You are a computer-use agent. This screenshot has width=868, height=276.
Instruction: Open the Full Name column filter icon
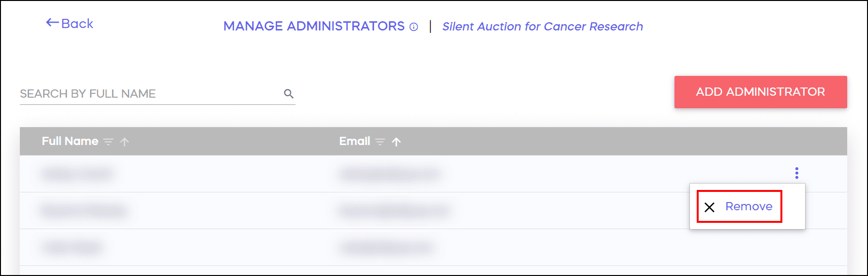[109, 142]
